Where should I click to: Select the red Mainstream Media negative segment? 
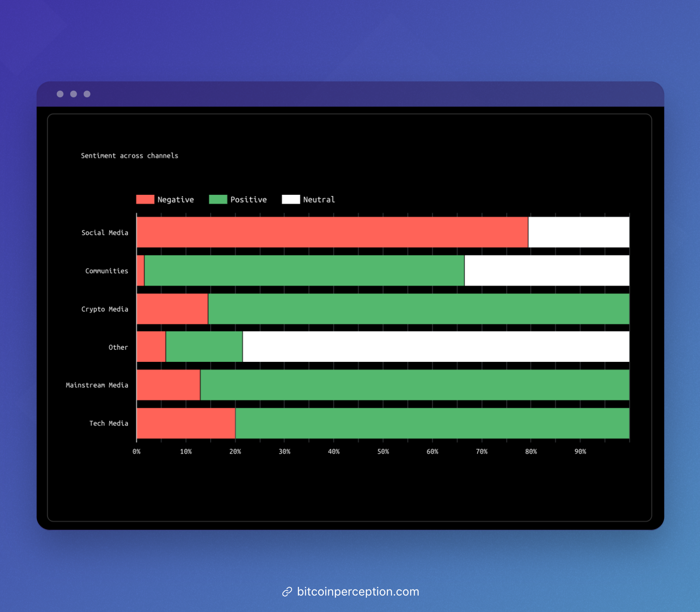pos(168,385)
